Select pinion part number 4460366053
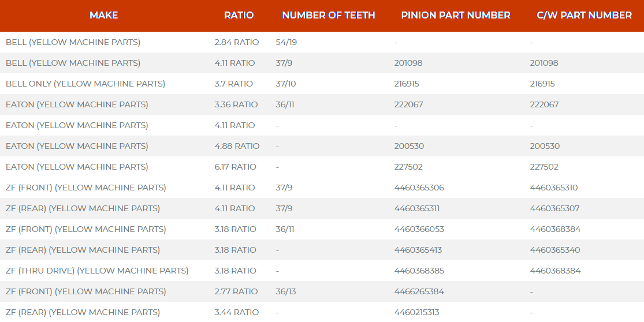 pos(419,229)
